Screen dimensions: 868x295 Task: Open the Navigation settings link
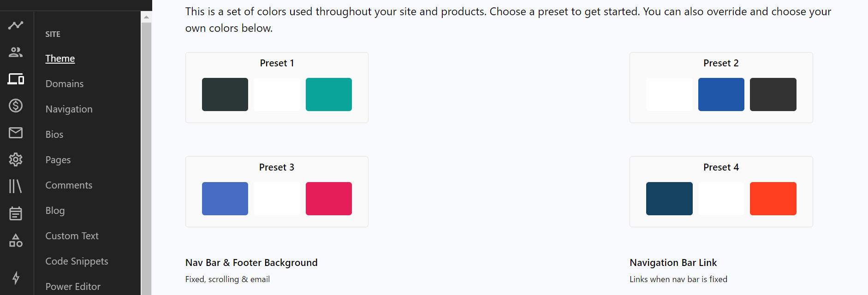tap(69, 109)
